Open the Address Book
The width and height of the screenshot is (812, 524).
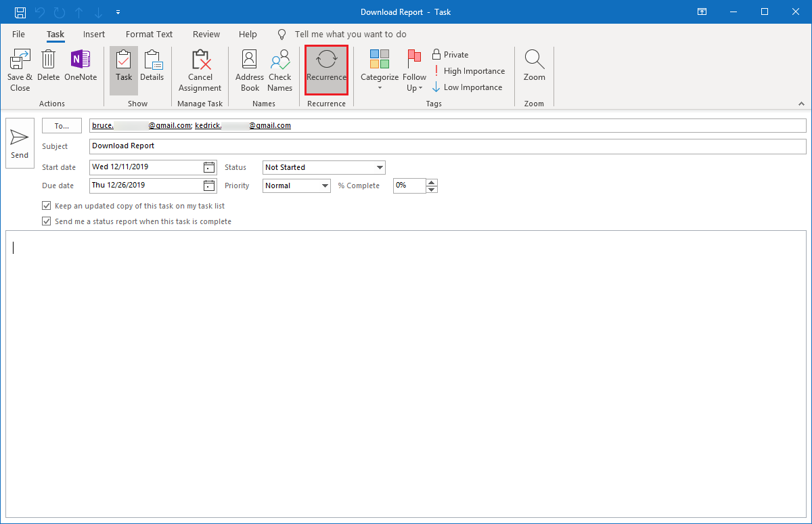click(x=250, y=70)
